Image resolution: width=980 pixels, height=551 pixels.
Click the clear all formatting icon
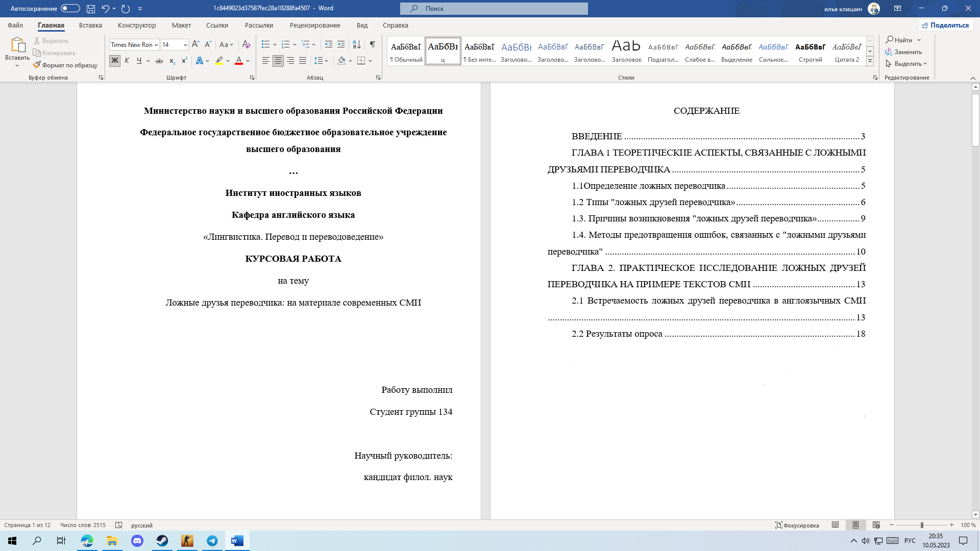(x=247, y=44)
